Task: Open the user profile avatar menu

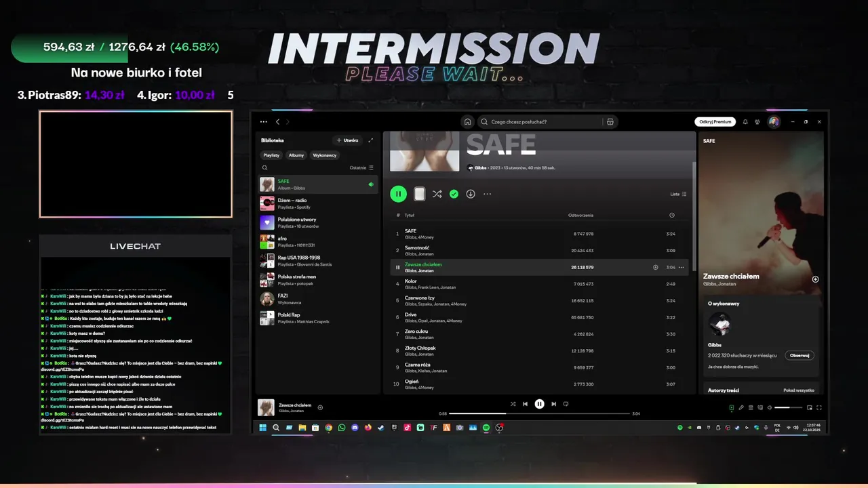Action: pos(774,122)
